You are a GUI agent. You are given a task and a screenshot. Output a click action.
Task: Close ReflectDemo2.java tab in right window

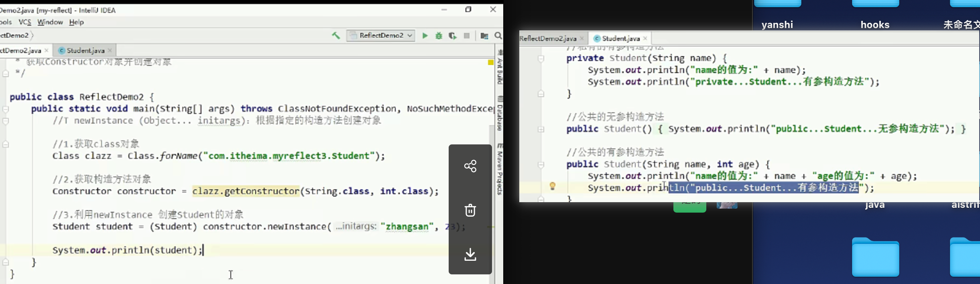click(x=582, y=39)
